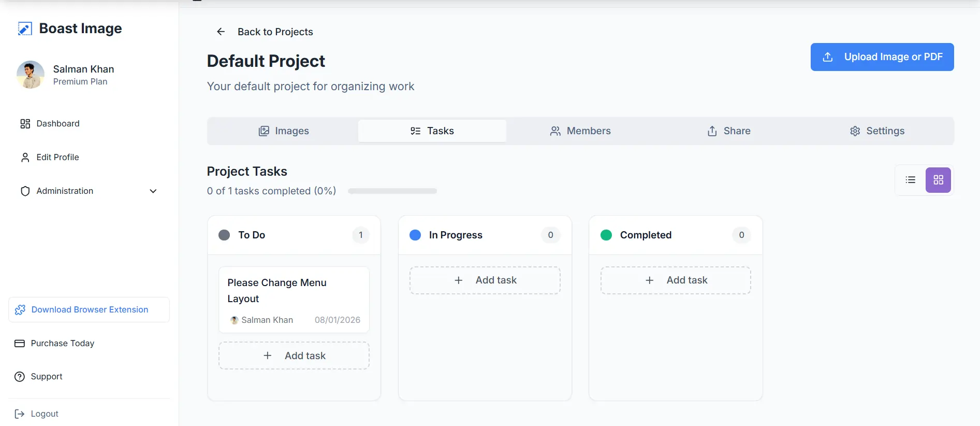Click the In Progress column header title
The image size is (980, 426).
coord(456,235)
